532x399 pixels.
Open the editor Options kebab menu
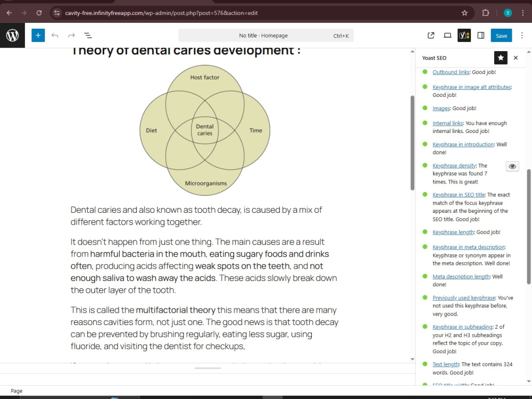click(522, 35)
